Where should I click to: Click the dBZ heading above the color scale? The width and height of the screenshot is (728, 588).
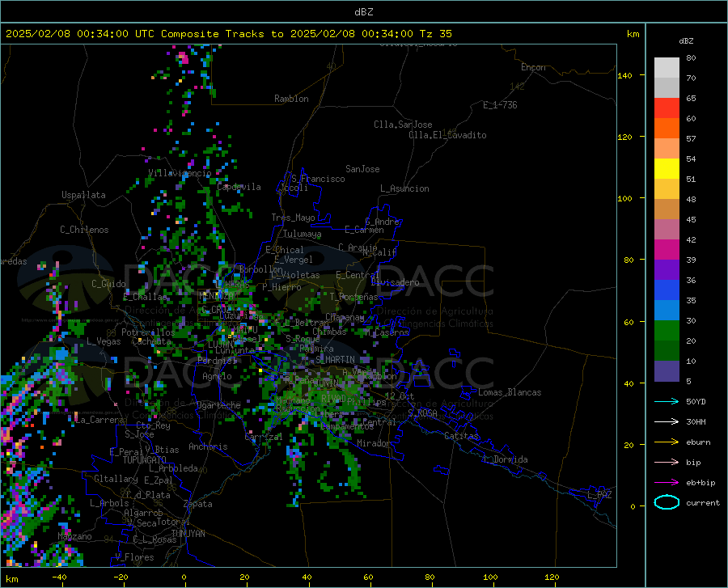point(686,40)
